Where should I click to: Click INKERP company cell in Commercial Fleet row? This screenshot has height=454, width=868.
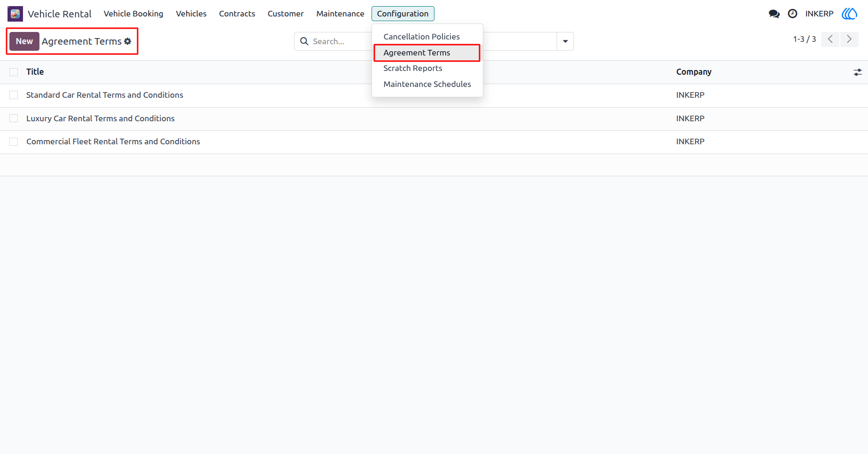[690, 141]
